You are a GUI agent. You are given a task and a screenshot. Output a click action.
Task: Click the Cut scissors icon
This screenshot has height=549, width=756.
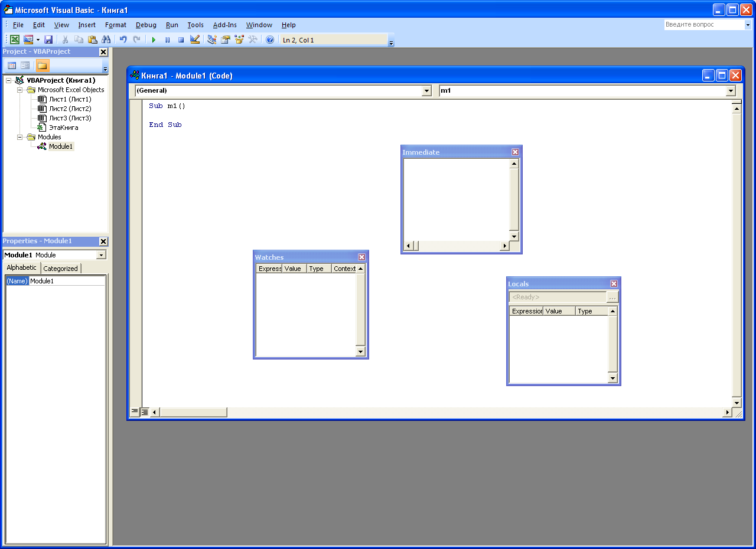[66, 40]
